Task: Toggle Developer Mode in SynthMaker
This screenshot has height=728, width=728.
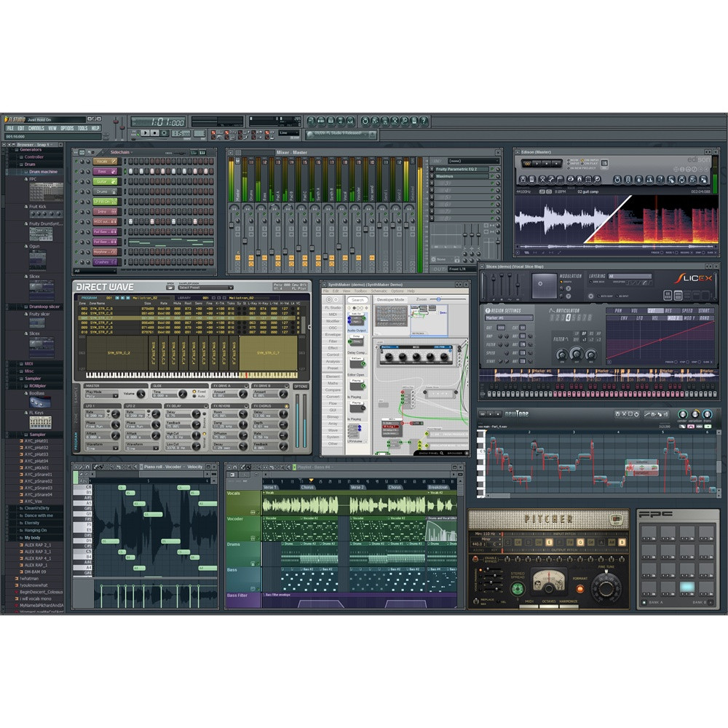Action: click(391, 300)
